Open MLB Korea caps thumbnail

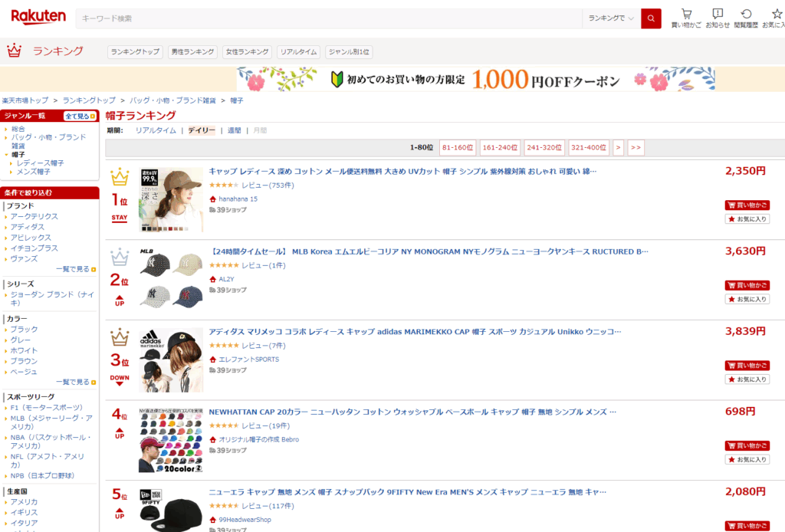pos(171,280)
